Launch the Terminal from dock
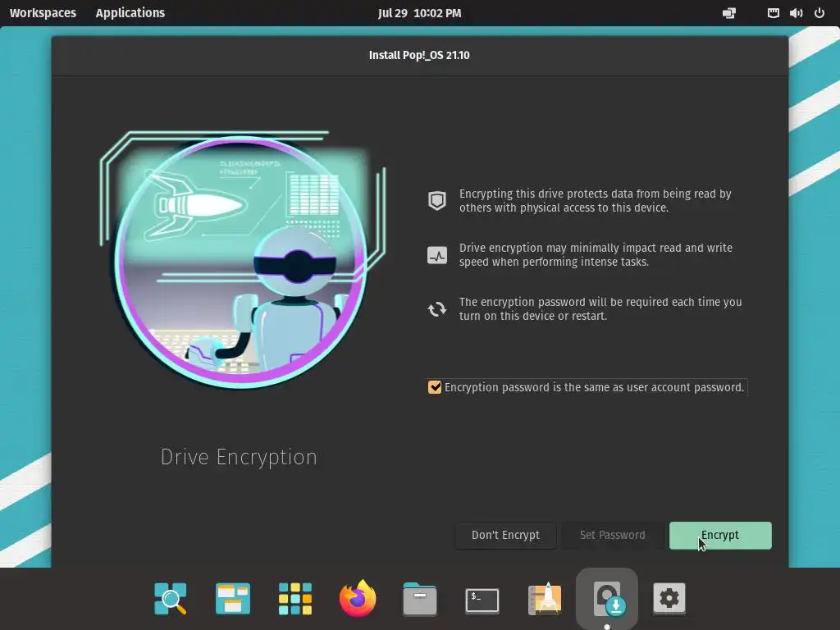 click(482, 600)
